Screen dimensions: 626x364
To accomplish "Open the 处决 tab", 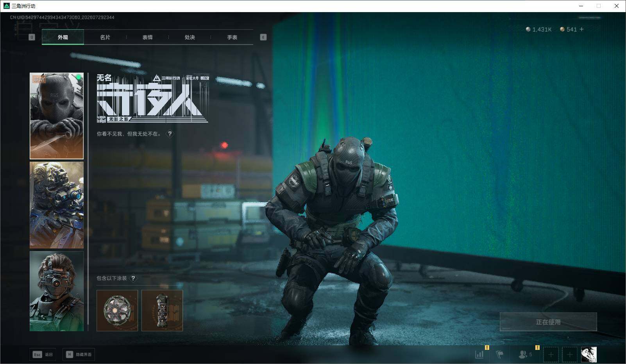I will 190,37.
